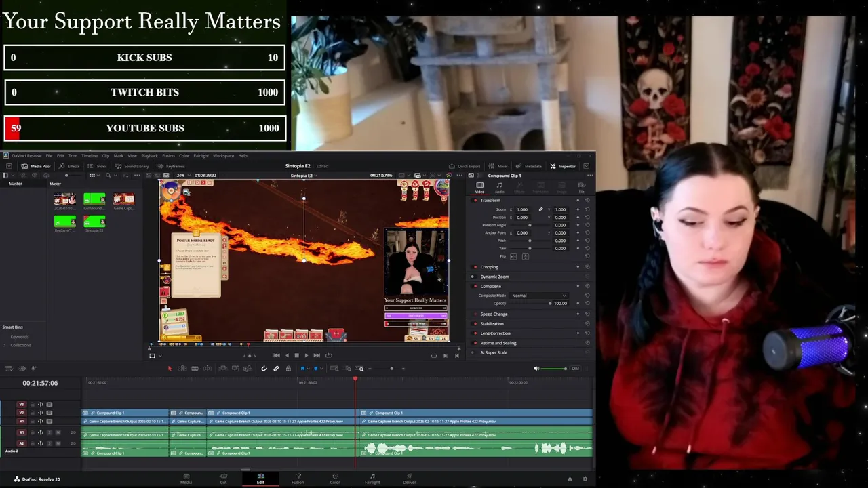Expand the Retime and Scaling section

pos(498,343)
